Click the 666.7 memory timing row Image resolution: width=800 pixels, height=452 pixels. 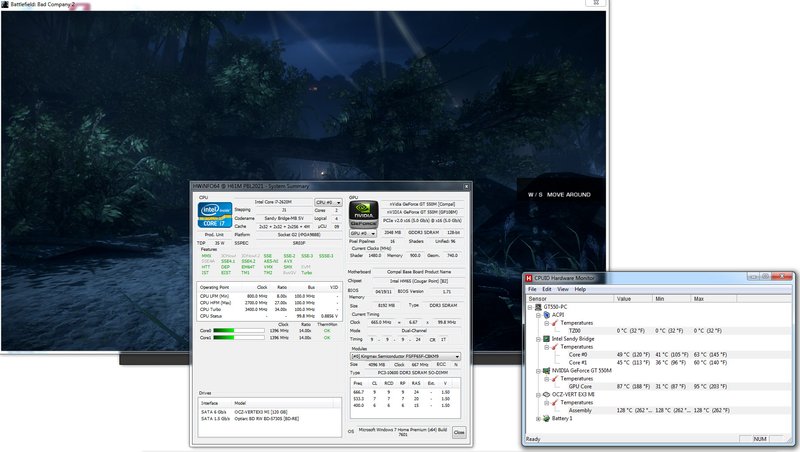coord(406,392)
